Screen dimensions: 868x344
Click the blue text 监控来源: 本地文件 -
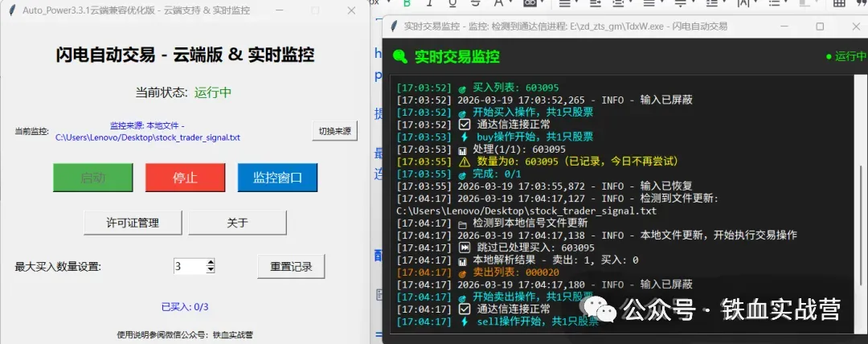[x=147, y=125]
